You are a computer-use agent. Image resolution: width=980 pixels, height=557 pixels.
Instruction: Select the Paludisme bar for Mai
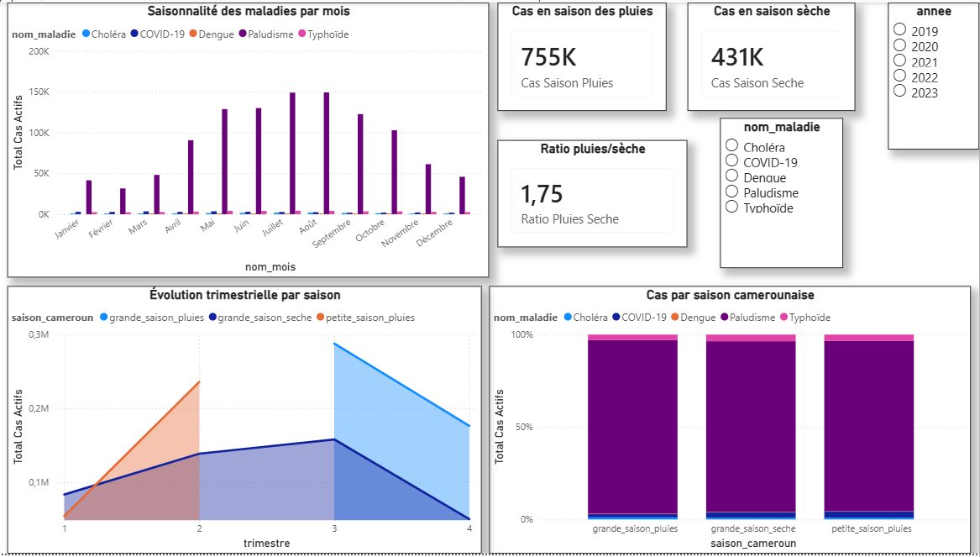224,161
